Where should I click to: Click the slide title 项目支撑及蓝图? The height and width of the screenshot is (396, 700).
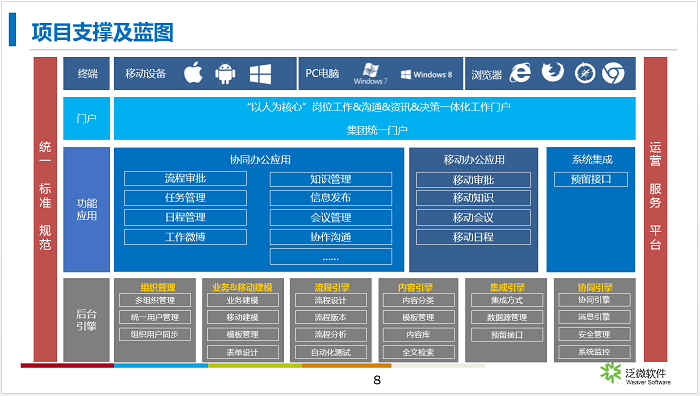click(102, 33)
